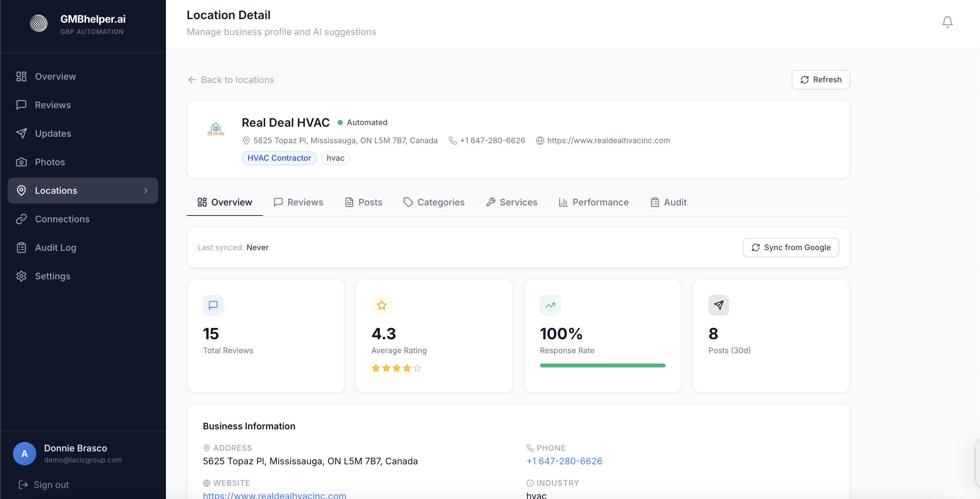Click the Response Rate green progress bar
The image size is (980, 499).
point(602,366)
